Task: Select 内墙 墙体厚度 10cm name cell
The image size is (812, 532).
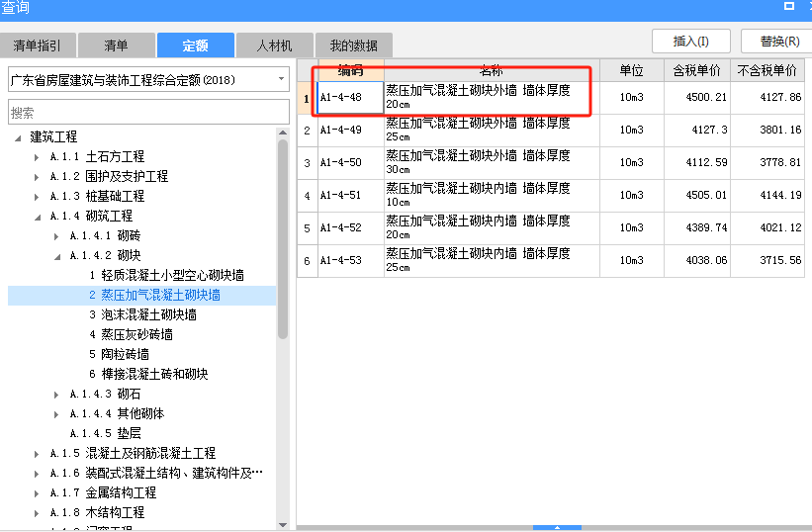Action: click(x=492, y=195)
